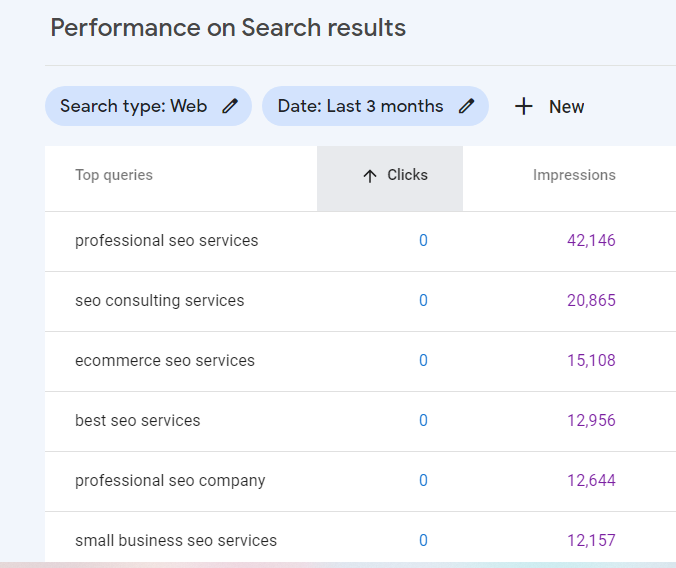Open the 'professional seo company' query
This screenshot has width=676, height=568.
(170, 480)
